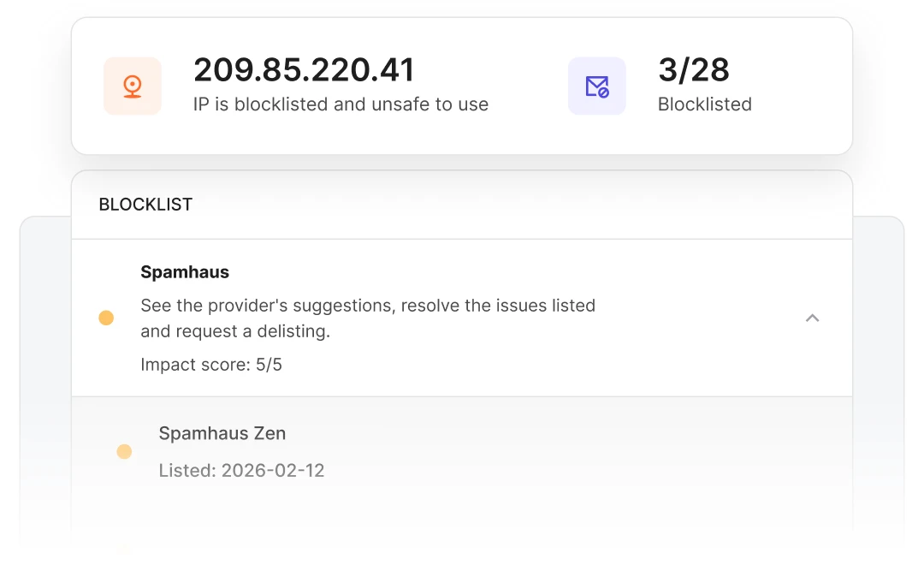
Task: Select the IP address 209.85.220.41
Action: [304, 70]
